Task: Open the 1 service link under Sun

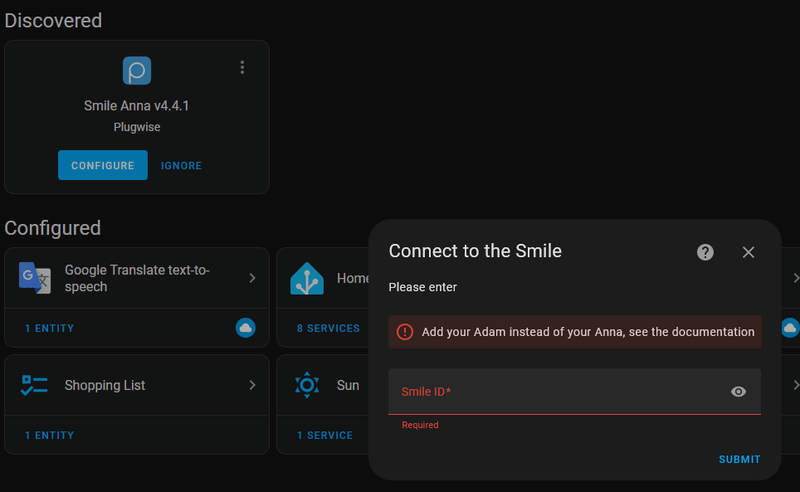Action: (x=325, y=435)
